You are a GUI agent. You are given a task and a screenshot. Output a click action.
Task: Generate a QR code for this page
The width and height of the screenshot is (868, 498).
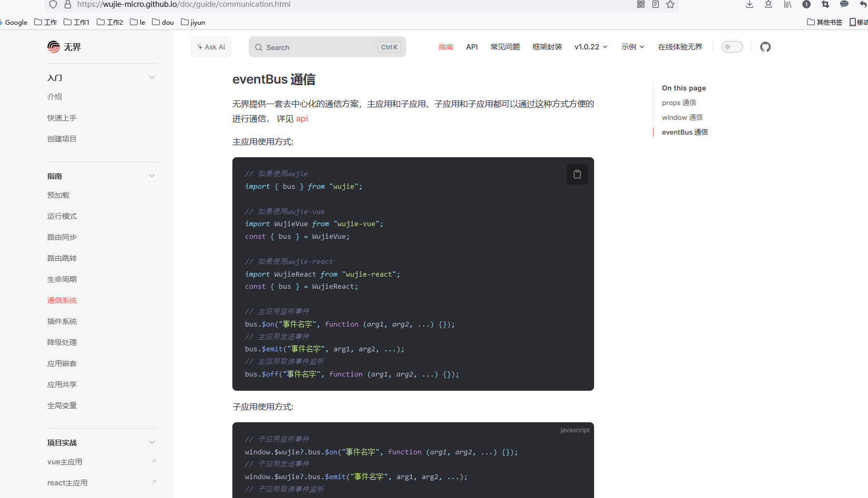[640, 4]
